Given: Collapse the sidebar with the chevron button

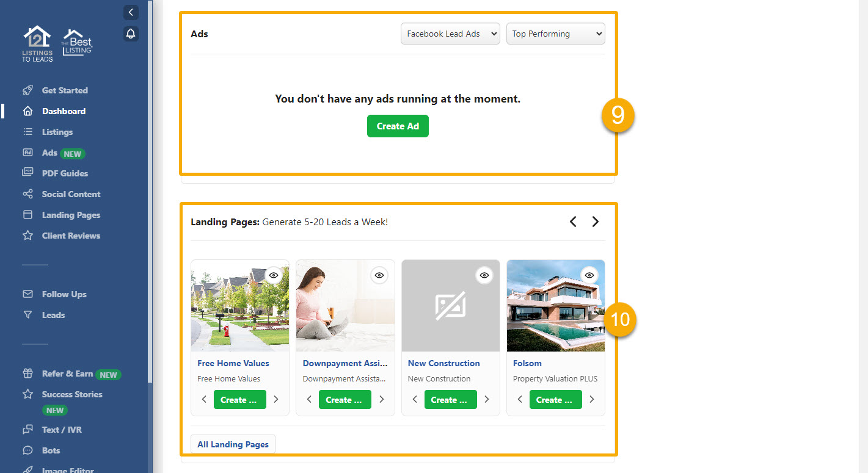Looking at the screenshot, I should [131, 12].
